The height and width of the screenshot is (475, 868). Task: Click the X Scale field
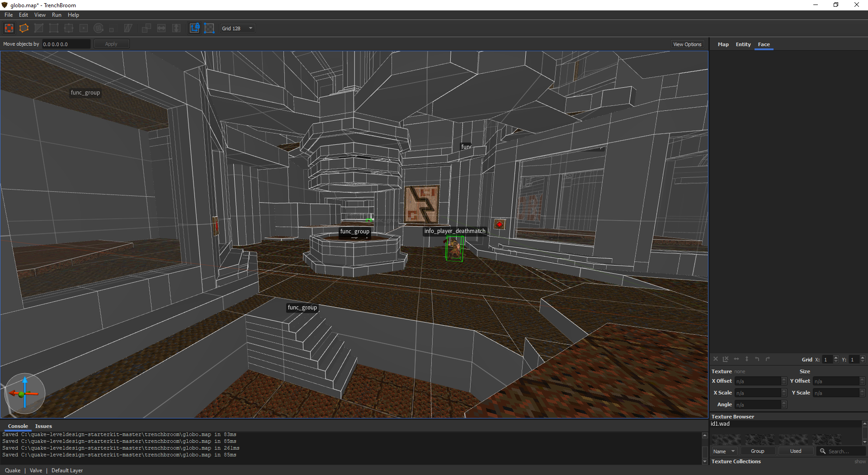760,393
